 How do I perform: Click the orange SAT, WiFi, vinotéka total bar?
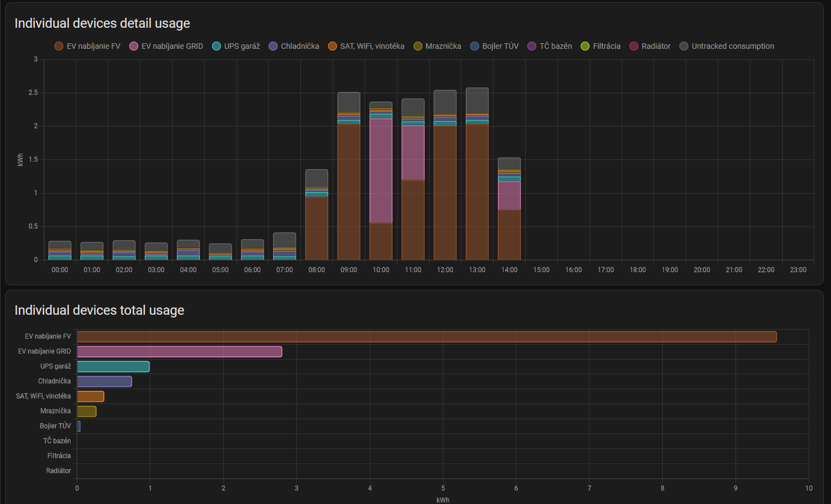pos(90,396)
